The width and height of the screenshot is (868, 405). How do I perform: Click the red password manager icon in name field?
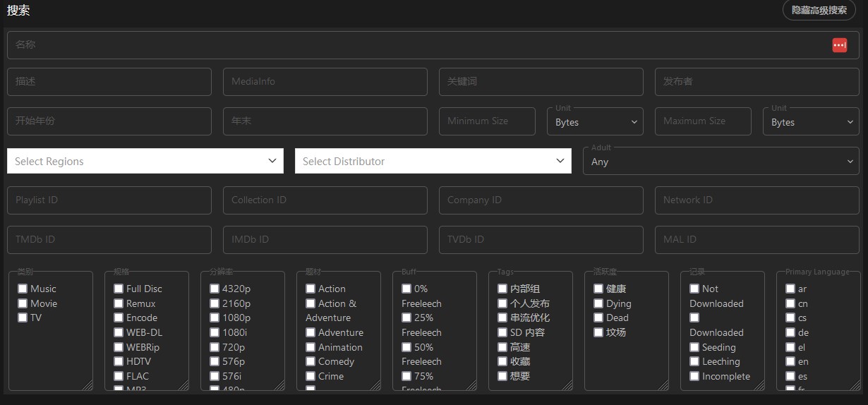(x=839, y=45)
